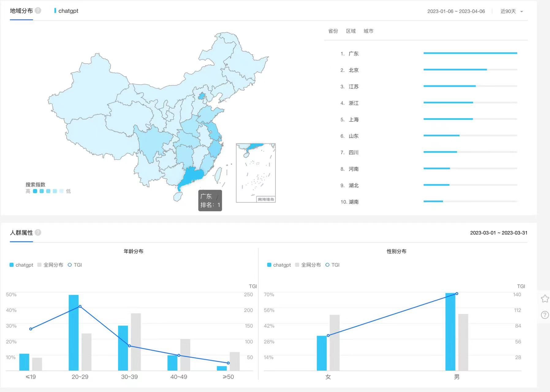Viewport: 550px width, 392px height.
Task: Click the TGI data point for 男
Action: tap(457, 294)
